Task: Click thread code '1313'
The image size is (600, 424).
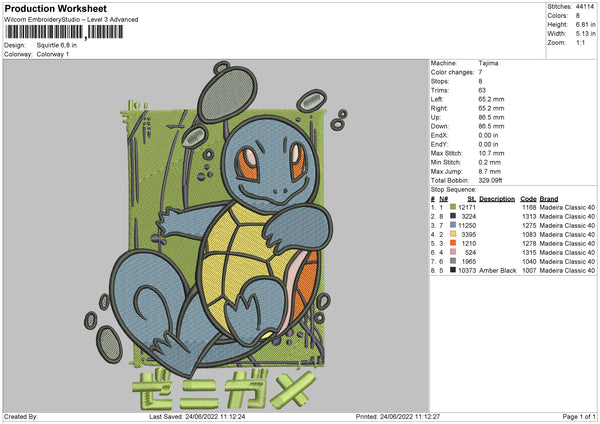Action: point(529,217)
